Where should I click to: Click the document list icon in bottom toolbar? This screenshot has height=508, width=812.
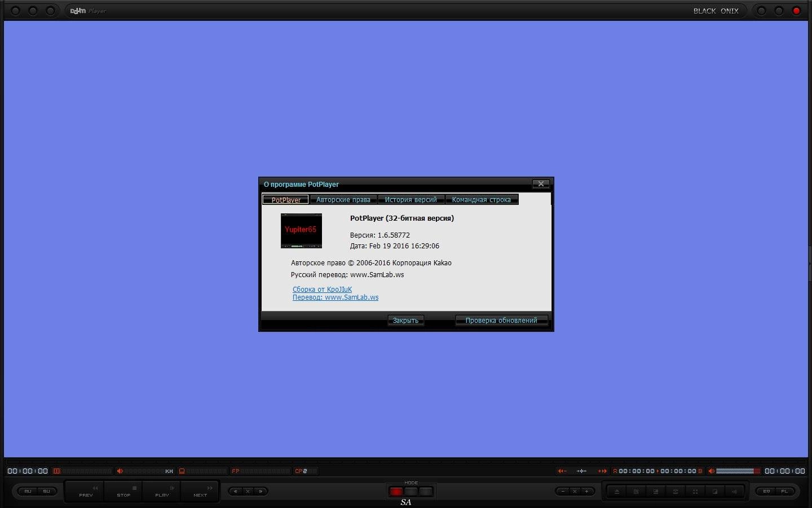click(636, 492)
